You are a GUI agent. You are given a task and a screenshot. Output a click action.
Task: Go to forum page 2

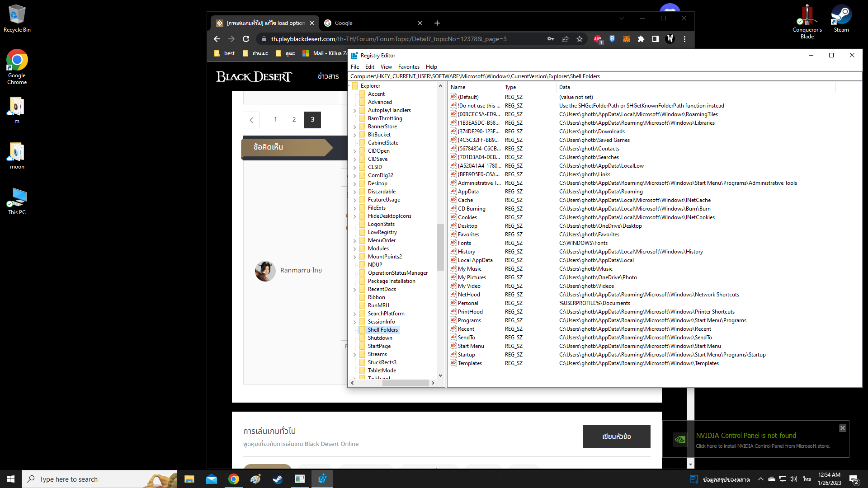click(x=294, y=120)
